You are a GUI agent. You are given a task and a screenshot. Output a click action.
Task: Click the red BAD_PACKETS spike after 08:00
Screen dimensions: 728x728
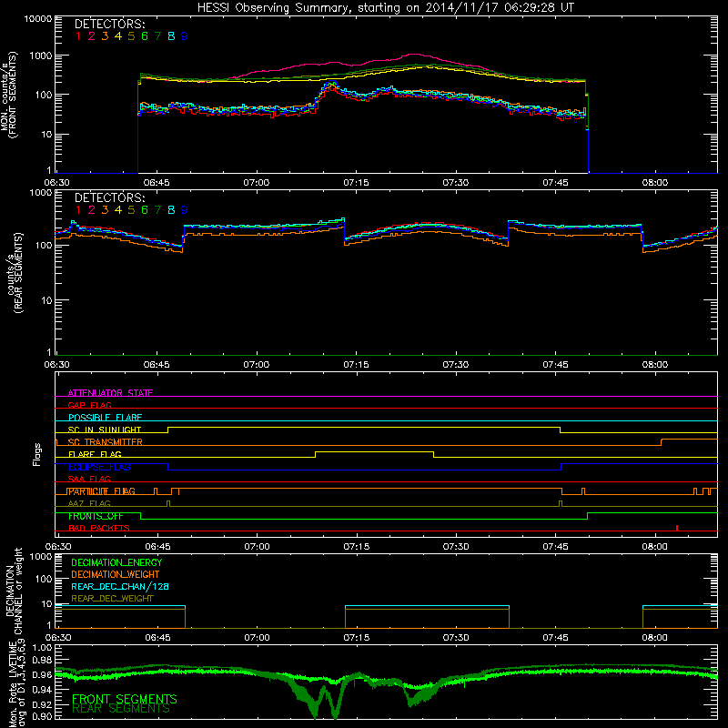(677, 528)
